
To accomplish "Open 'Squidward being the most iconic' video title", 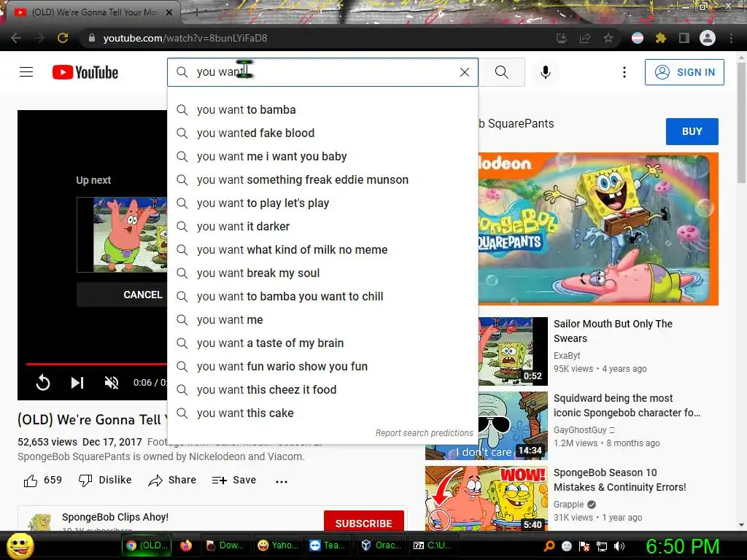I will pyautogui.click(x=627, y=405).
